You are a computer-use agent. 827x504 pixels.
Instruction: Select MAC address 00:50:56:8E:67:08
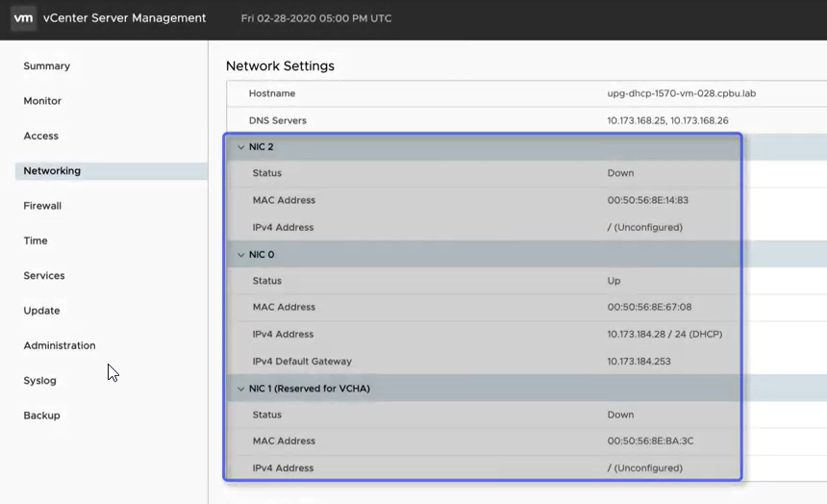pos(649,307)
